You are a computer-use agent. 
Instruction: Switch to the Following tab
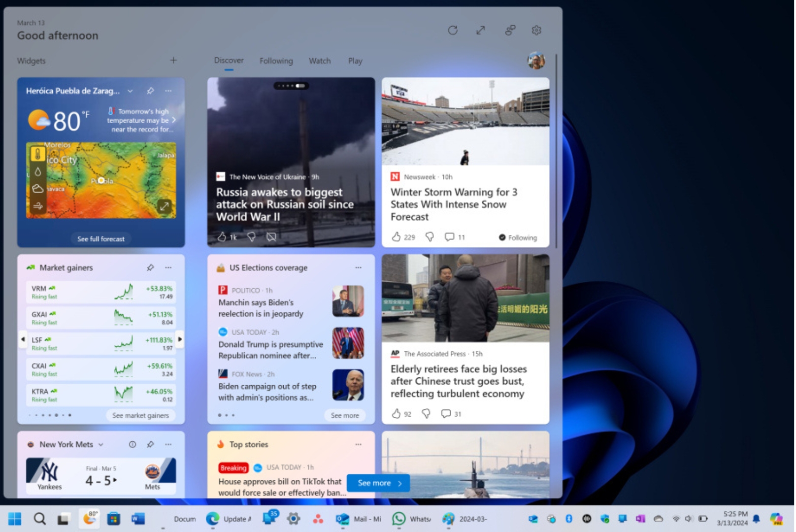pos(276,61)
